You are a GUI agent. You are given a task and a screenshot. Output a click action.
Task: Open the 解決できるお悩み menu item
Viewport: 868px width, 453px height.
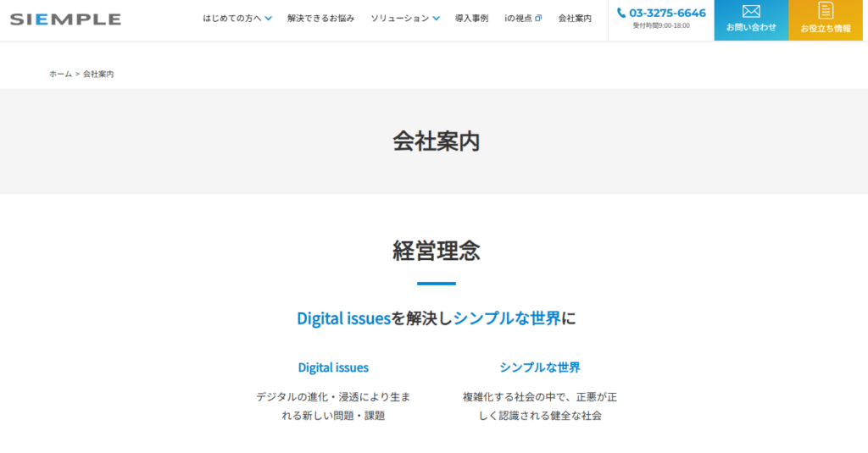321,19
